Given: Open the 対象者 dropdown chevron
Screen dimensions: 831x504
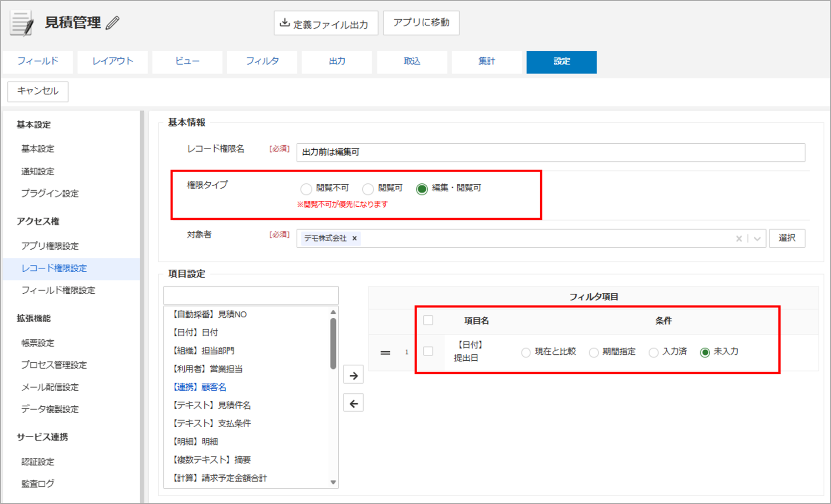Looking at the screenshot, I should pyautogui.click(x=757, y=239).
